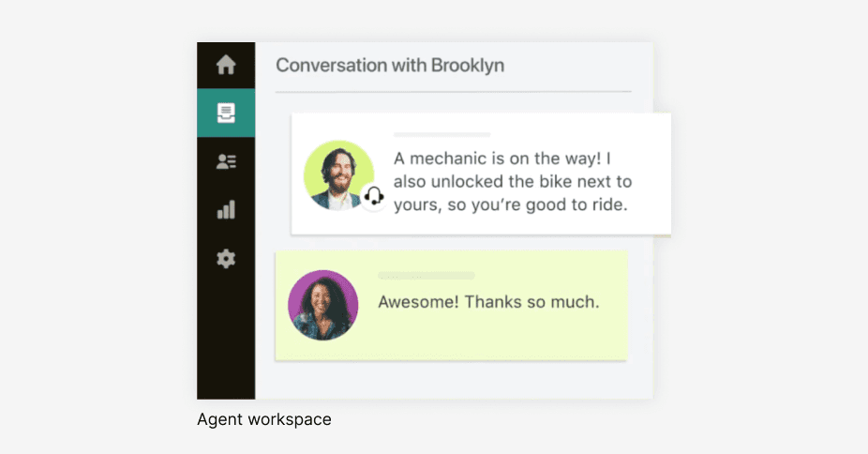
Task: Click the bearded agent's profile photo
Action: [336, 174]
